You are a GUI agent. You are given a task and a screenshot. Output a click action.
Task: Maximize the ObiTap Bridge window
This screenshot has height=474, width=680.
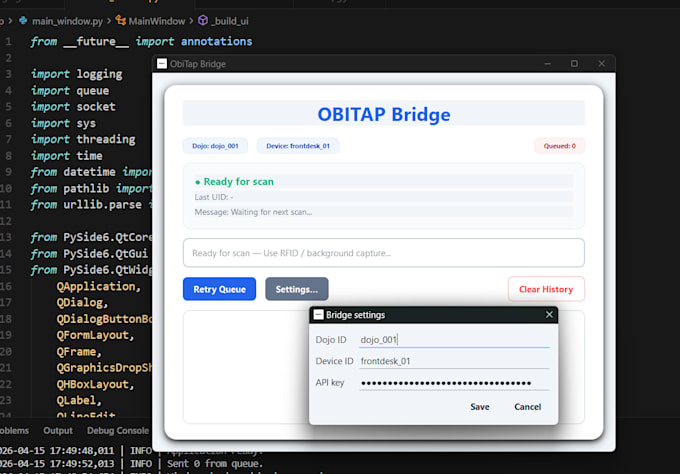[574, 64]
